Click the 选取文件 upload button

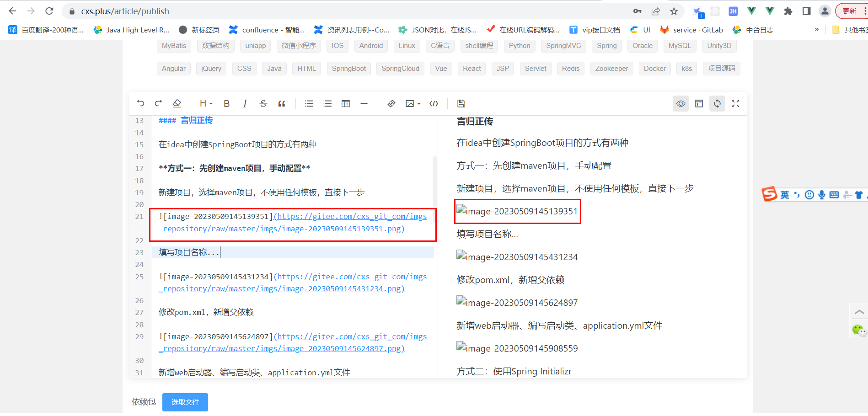pyautogui.click(x=185, y=402)
